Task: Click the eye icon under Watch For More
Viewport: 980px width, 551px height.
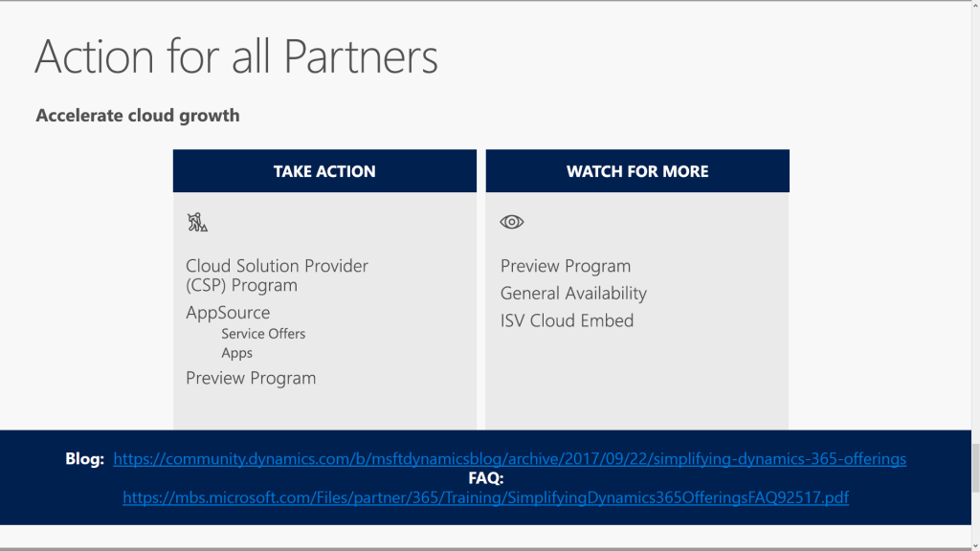Action: tap(512, 222)
